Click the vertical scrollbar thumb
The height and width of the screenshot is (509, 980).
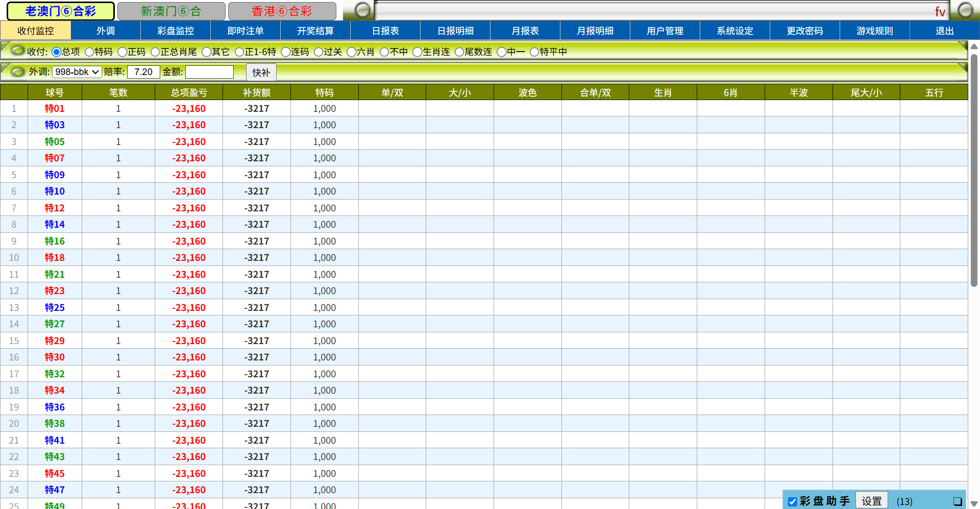pyautogui.click(x=974, y=168)
